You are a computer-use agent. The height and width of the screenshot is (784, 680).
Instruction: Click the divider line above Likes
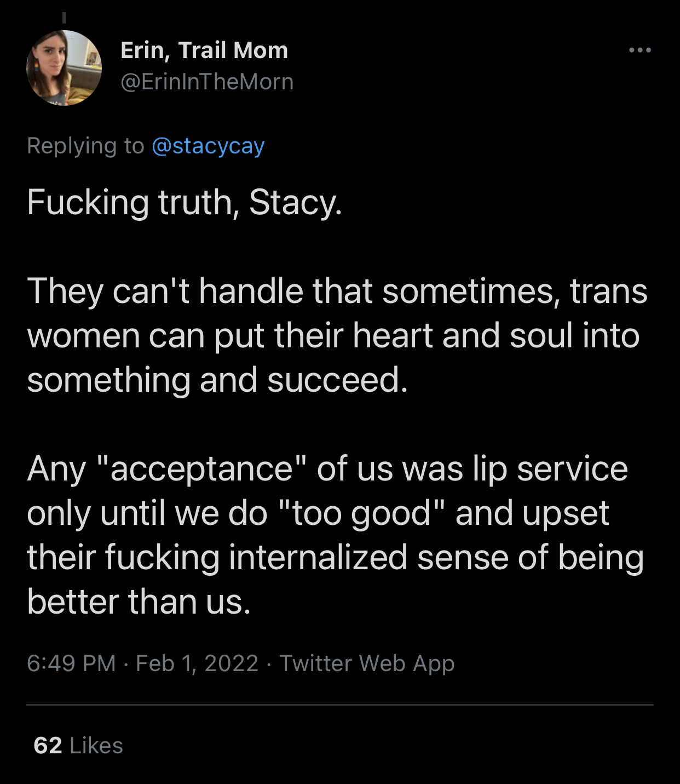tap(339, 705)
